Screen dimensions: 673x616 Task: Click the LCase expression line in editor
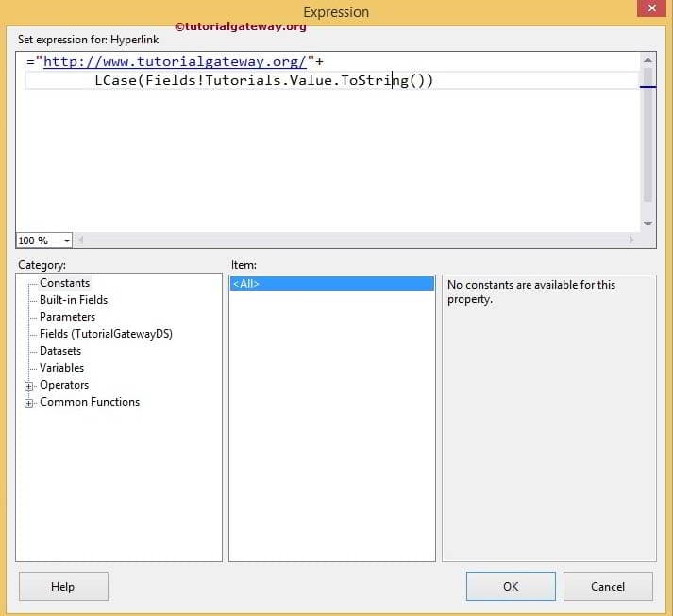click(263, 80)
